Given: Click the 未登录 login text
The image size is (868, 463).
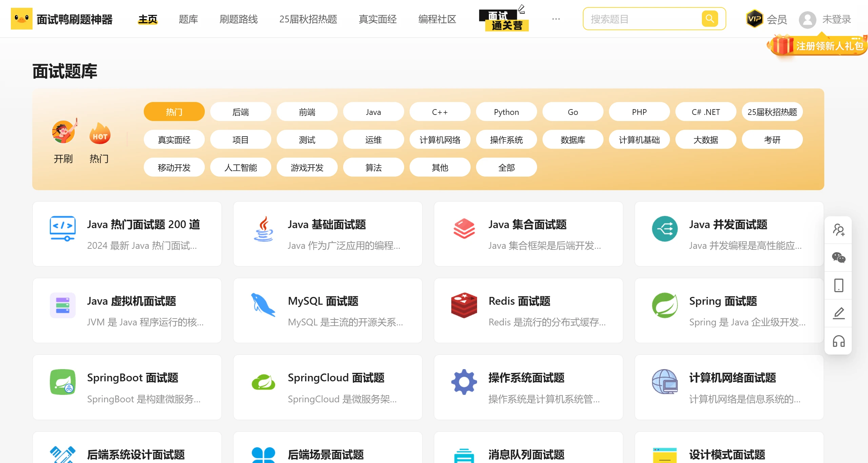Looking at the screenshot, I should [x=837, y=19].
